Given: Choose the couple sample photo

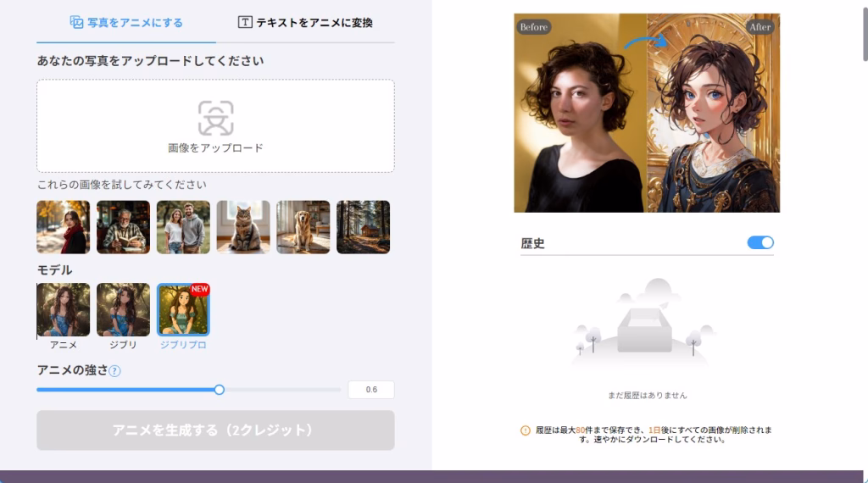Looking at the screenshot, I should [x=183, y=227].
